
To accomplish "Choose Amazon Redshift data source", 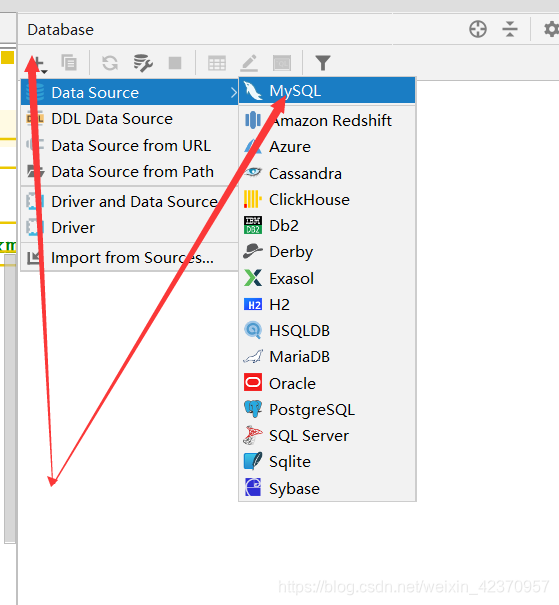I will pos(327,120).
